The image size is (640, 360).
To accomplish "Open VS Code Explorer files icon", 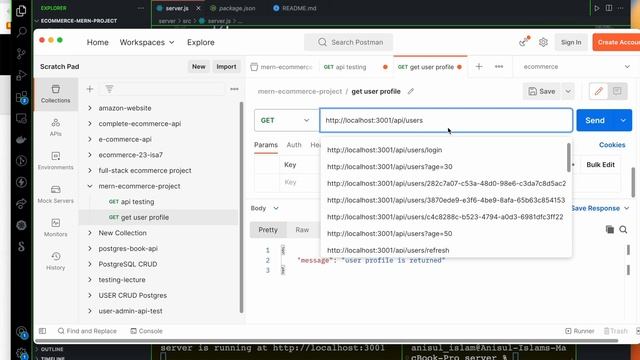I will (x=21, y=11).
